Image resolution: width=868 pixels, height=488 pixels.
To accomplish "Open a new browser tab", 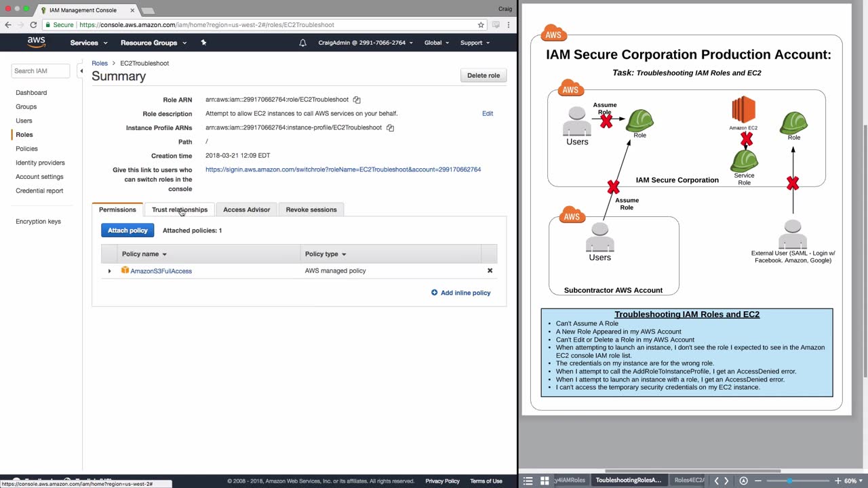I will click(147, 11).
